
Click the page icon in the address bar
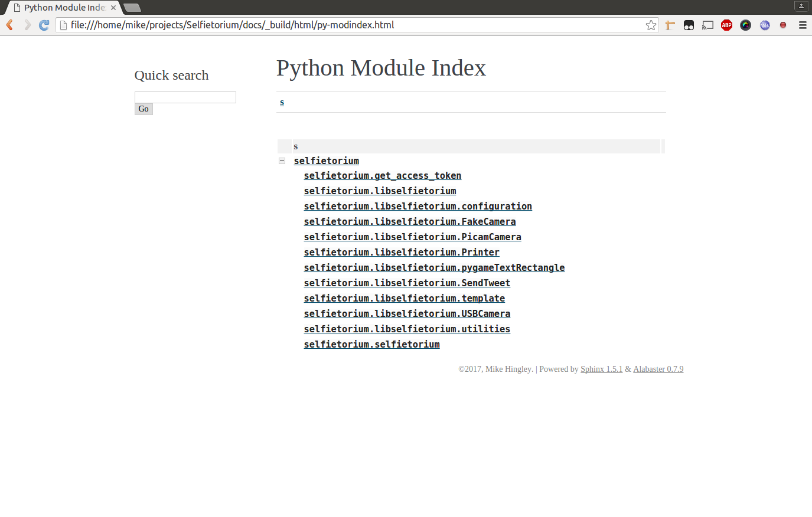[x=63, y=25]
